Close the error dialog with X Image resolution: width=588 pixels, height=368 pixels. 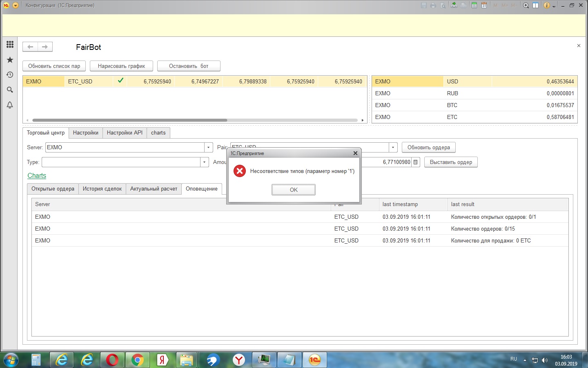[x=355, y=153]
